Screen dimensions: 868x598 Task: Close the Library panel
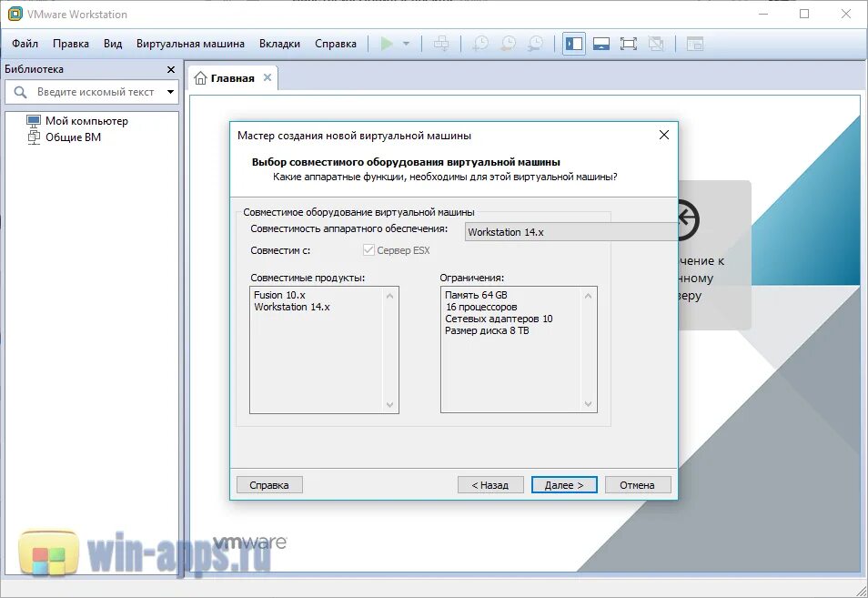[x=171, y=69]
